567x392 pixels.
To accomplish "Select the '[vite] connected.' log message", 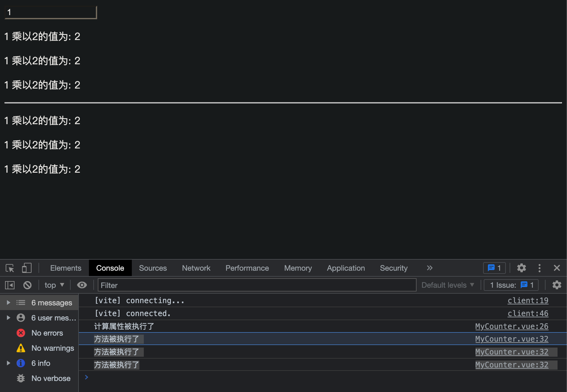I will pos(132,314).
